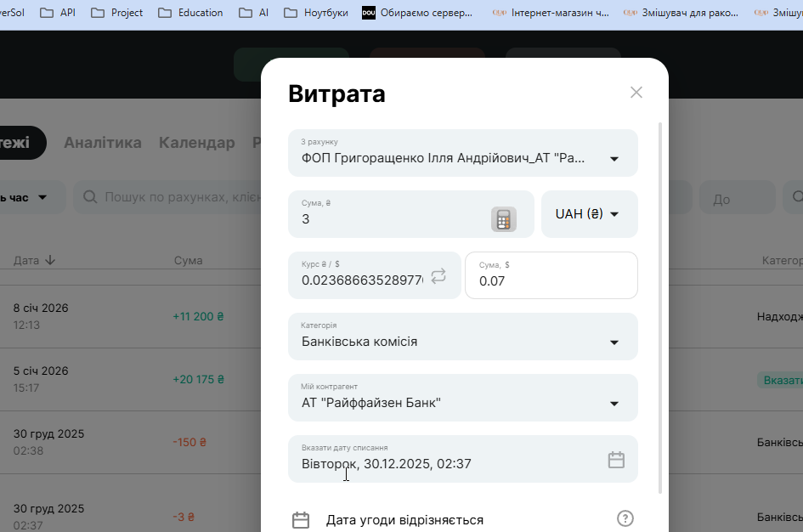The image size is (803, 532).
Task: Click the dialog vertical scrollbar
Action: (x=660, y=308)
